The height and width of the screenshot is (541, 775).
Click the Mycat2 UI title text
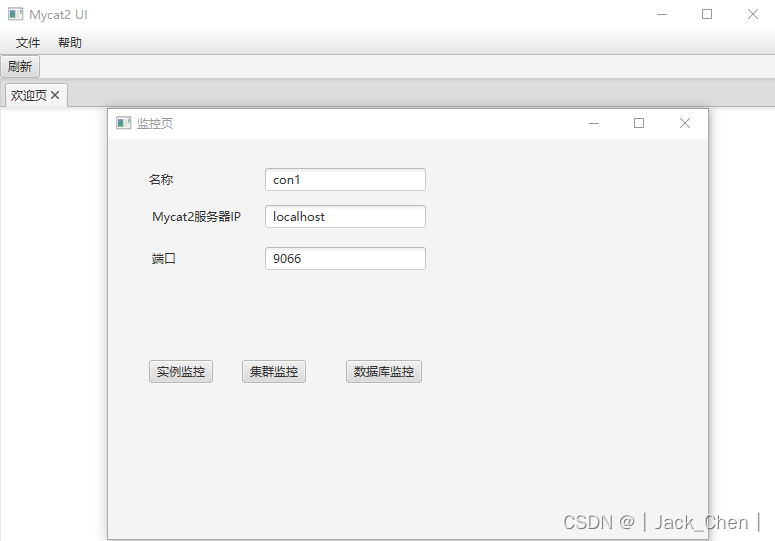(58, 15)
